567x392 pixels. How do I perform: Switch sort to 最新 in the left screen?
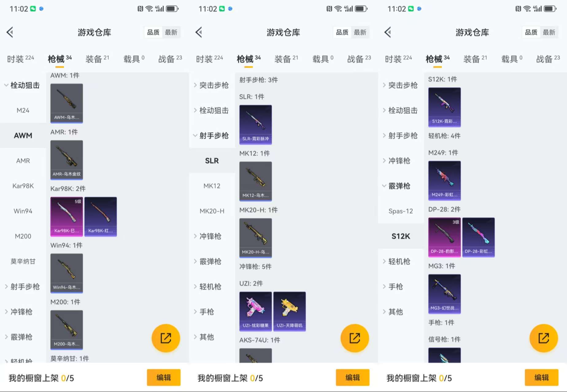point(171,32)
